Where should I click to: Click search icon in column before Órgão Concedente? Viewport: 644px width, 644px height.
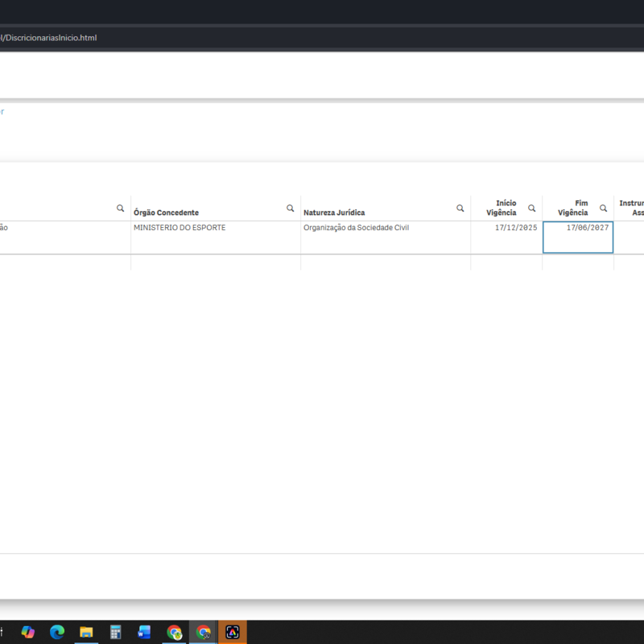(120, 208)
